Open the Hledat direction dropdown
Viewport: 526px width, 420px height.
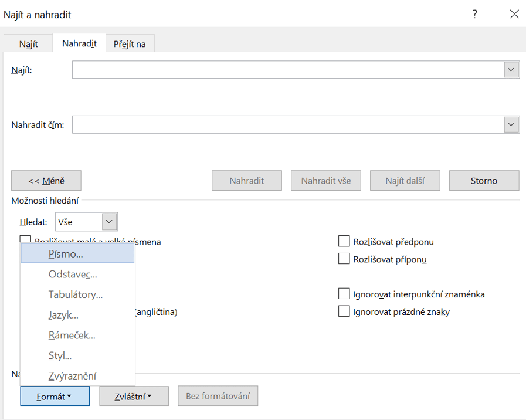pyautogui.click(x=110, y=222)
